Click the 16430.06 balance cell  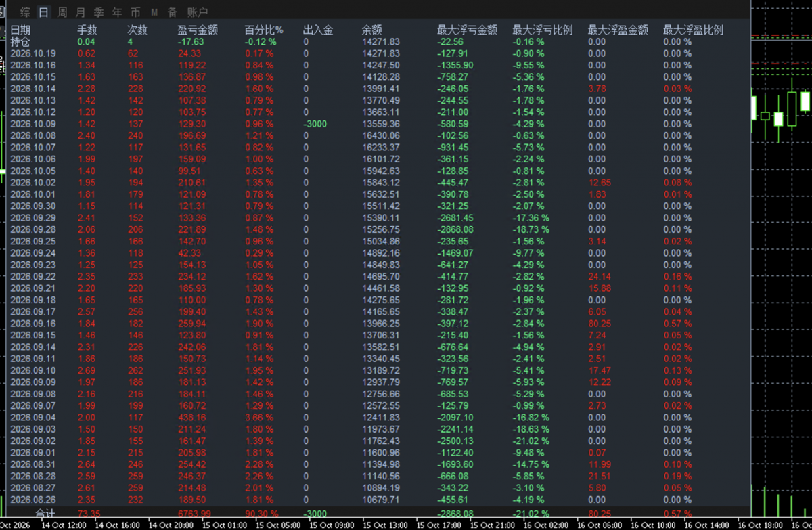pyautogui.click(x=381, y=135)
